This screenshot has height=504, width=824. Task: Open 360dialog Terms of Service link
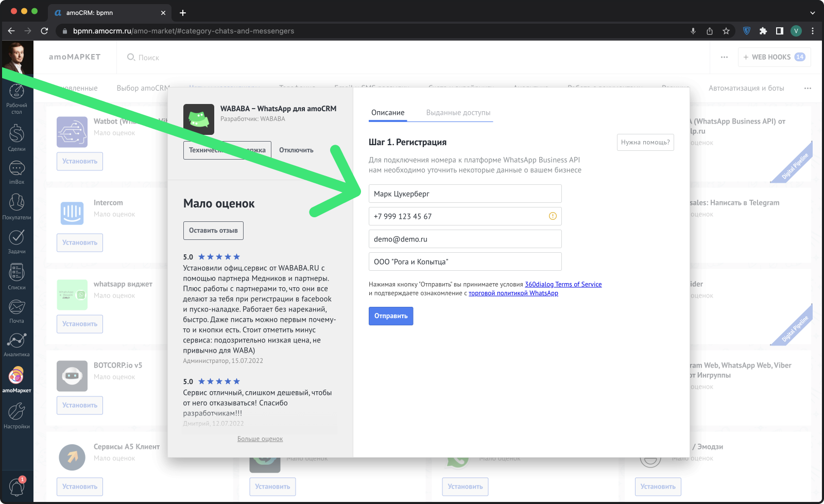563,284
